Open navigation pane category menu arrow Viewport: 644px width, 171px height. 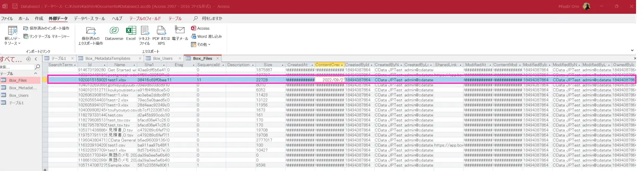(28, 59)
